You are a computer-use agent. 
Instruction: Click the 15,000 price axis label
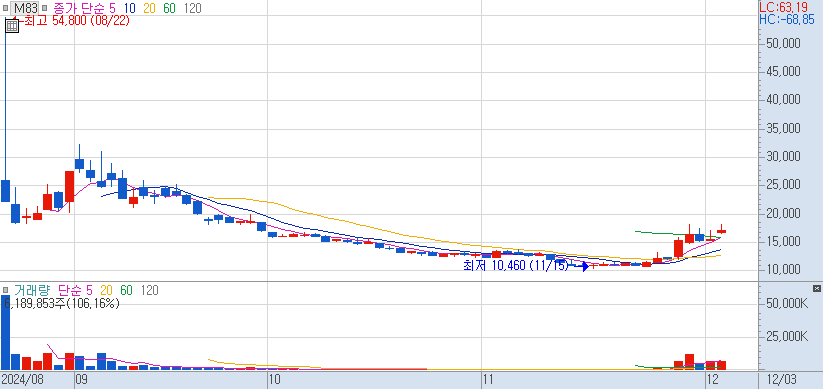783,241
